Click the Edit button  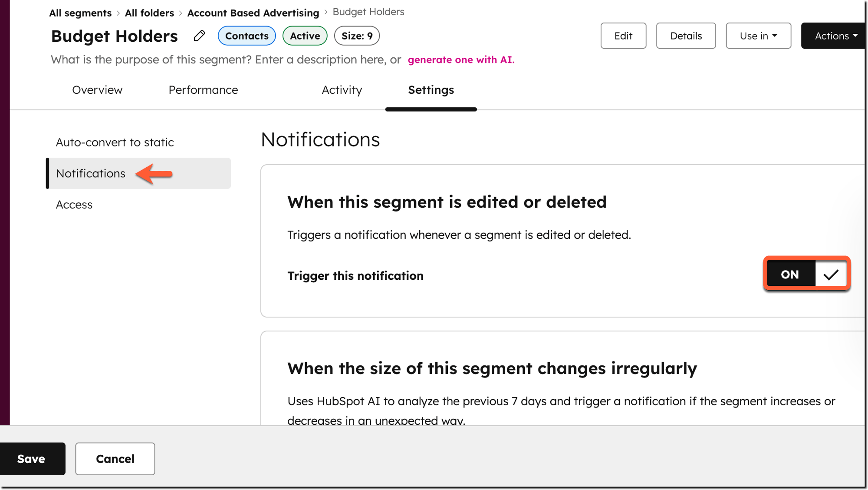click(x=623, y=36)
